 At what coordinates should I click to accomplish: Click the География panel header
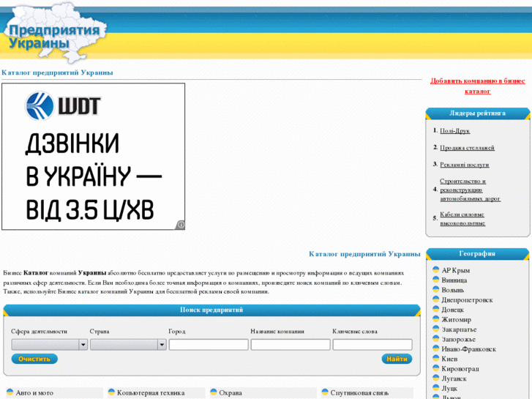(x=477, y=253)
